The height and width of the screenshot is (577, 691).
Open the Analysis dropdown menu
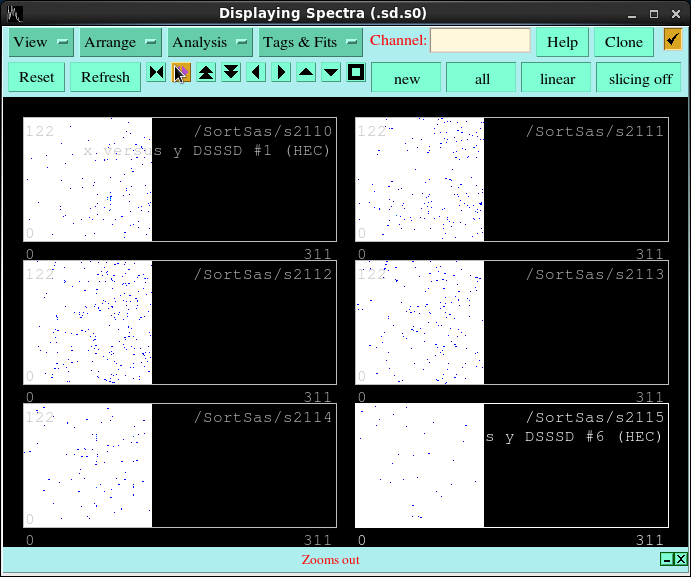[x=210, y=42]
